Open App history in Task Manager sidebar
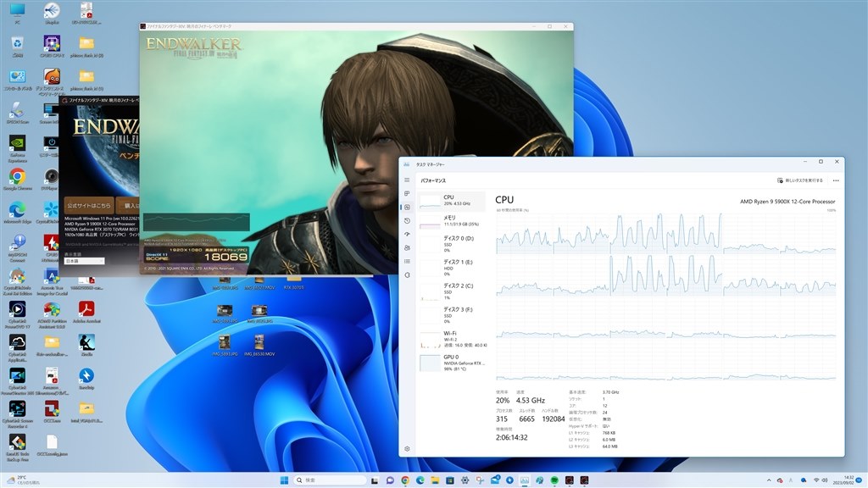The image size is (868, 488). coord(407,221)
